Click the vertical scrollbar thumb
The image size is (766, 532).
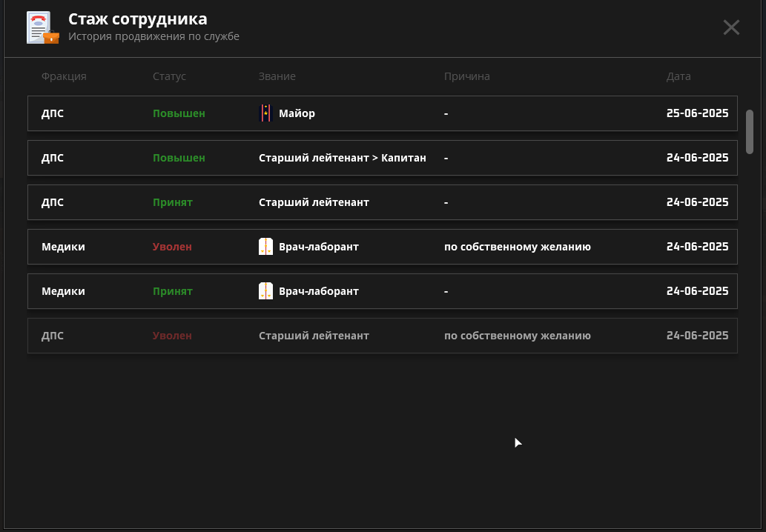pyautogui.click(x=750, y=133)
